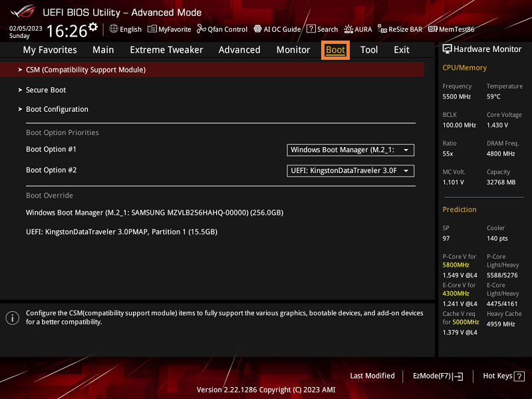Launch MemTest86 icon
The height and width of the screenshot is (399, 532).
tap(433, 29)
